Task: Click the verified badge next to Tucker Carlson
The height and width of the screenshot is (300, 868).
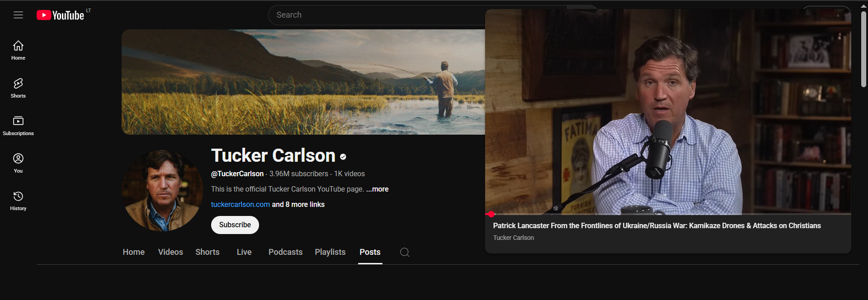Action: tap(343, 157)
